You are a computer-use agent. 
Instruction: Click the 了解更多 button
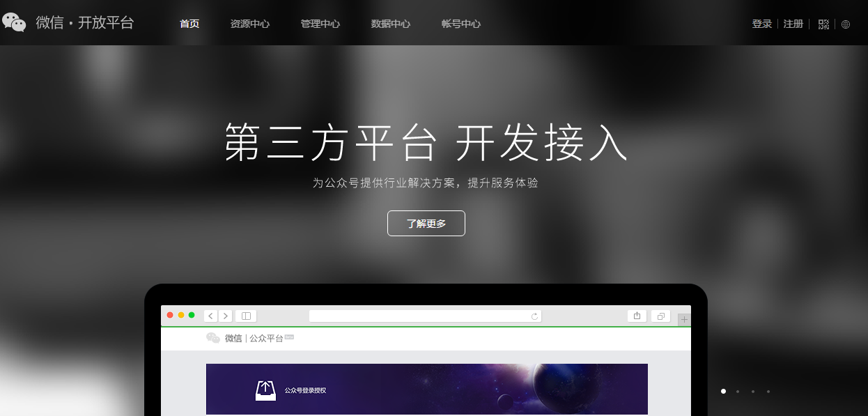pyautogui.click(x=426, y=224)
